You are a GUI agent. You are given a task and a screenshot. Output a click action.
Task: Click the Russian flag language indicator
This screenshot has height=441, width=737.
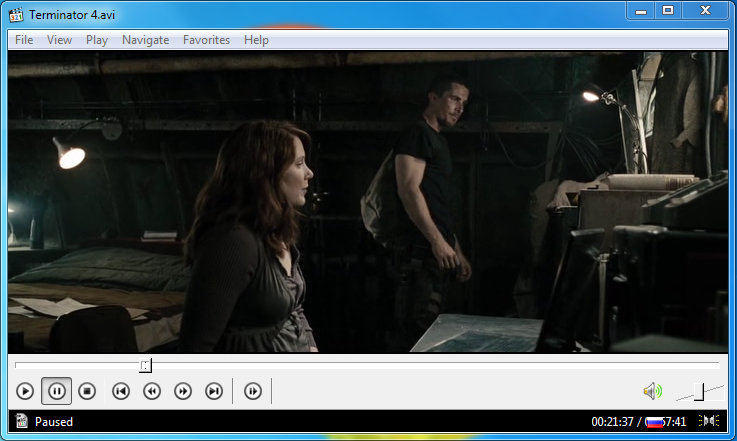coord(654,422)
